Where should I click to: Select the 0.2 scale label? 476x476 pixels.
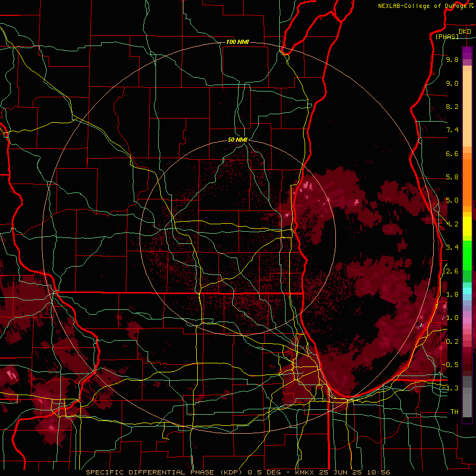coord(452,342)
